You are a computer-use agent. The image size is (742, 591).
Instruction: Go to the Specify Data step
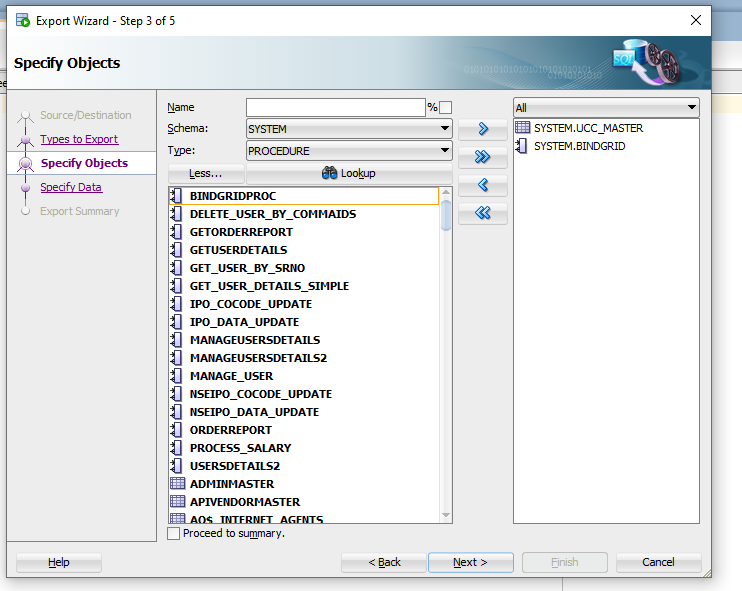[x=71, y=187]
